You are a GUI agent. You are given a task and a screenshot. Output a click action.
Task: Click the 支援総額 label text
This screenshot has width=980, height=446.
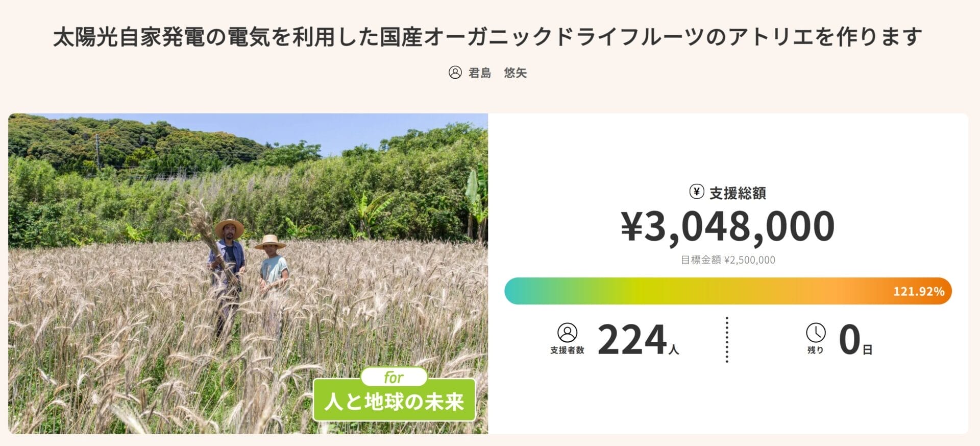(738, 193)
